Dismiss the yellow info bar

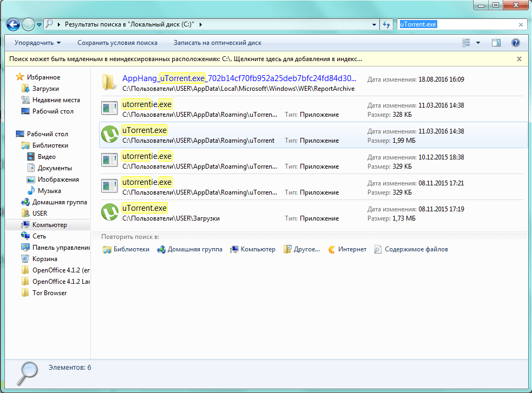tap(519, 59)
